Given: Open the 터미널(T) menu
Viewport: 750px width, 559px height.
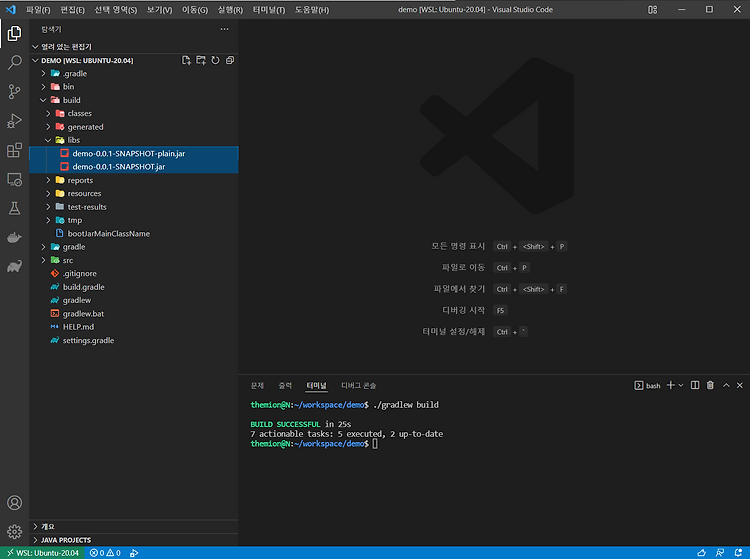Looking at the screenshot, I should click(x=269, y=10).
